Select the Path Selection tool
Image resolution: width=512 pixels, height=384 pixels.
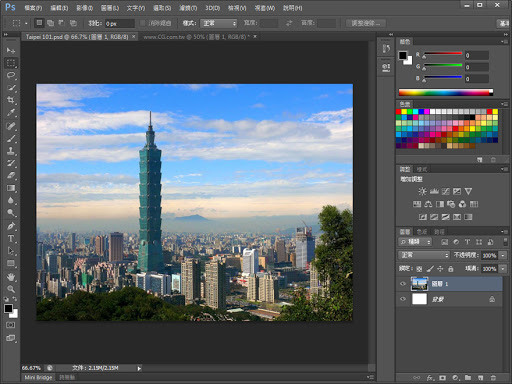click(x=11, y=251)
